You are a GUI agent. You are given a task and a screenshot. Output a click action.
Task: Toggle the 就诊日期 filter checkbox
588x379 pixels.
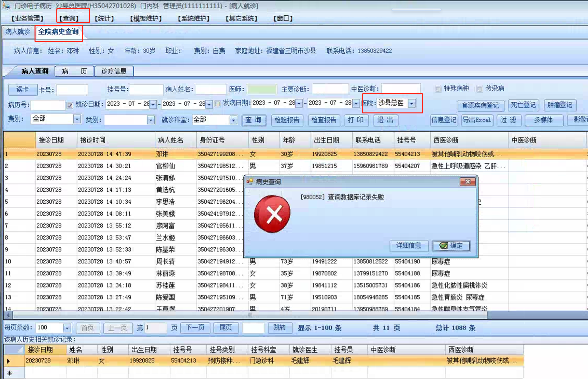[x=70, y=105]
